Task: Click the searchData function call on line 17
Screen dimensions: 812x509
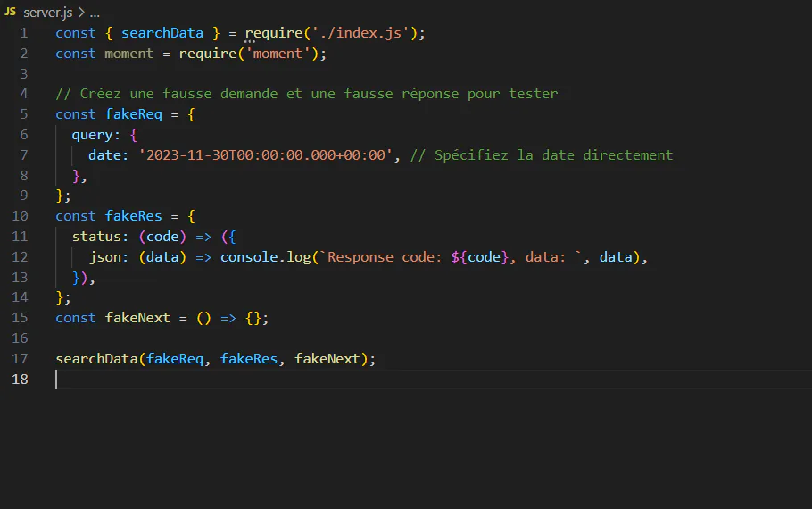Action: (x=97, y=359)
